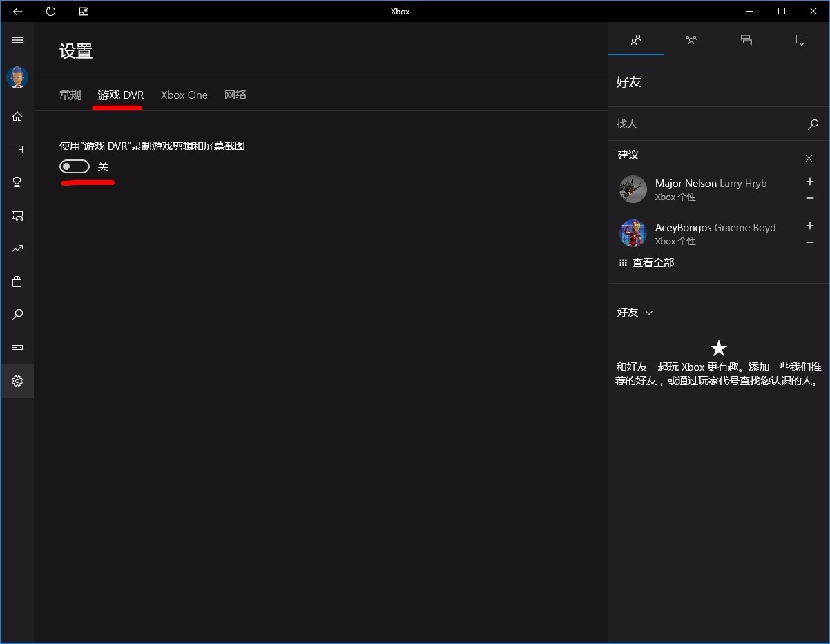Viewport: 830px width, 644px height.
Task: Open Achievements trophy icon
Action: pos(17,182)
